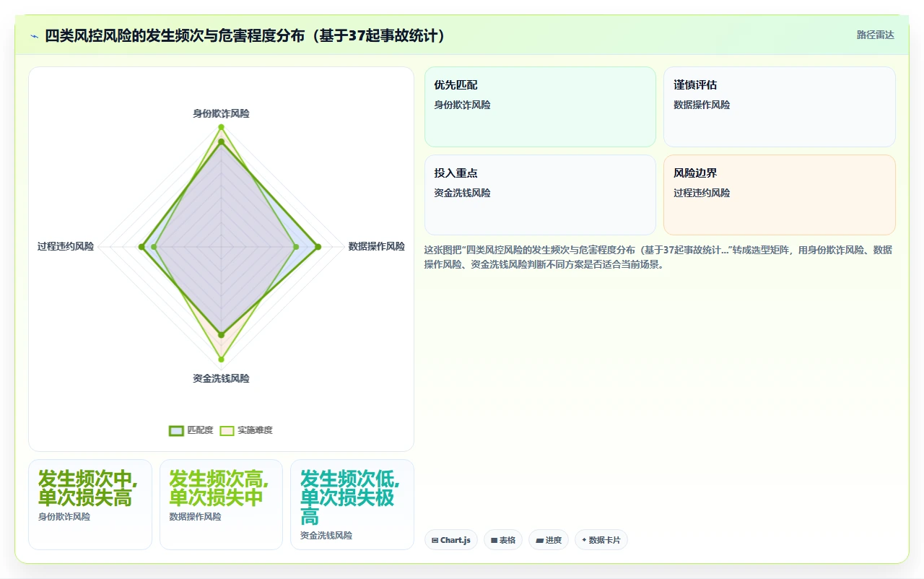Click the 数据卡片 tag
This screenshot has height=579, width=924.
(x=601, y=540)
